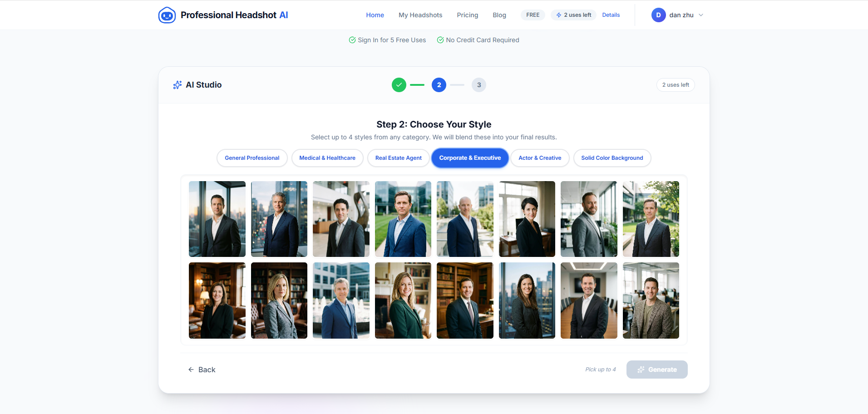Enable the Solid Color Background style filter
The height and width of the screenshot is (414, 868).
point(612,158)
